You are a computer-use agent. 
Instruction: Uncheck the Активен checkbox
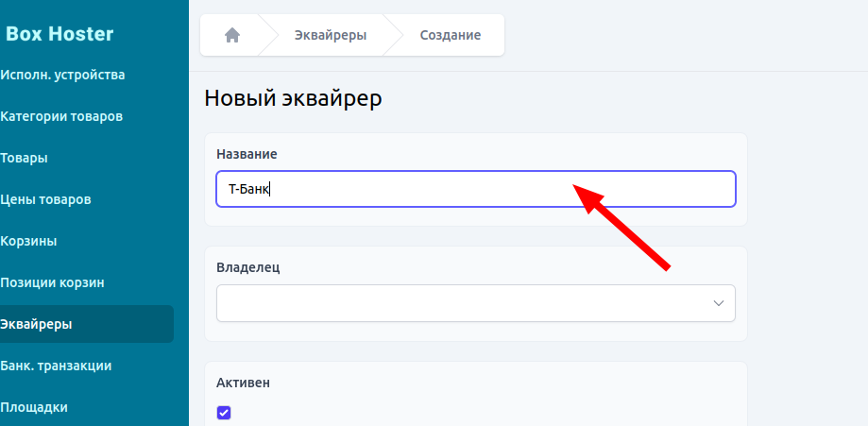[x=224, y=412]
